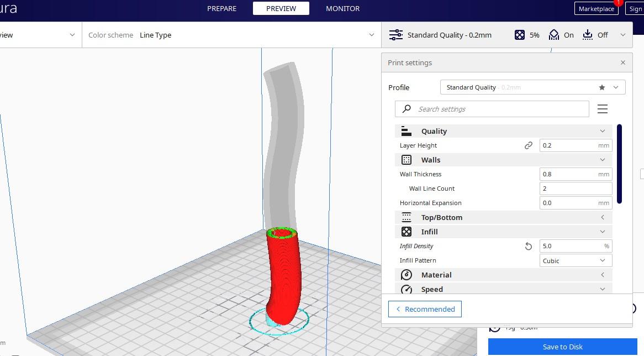Open the Color scheme Line Type dropdown
Viewport: 644px width, 356px height.
pyautogui.click(x=231, y=35)
